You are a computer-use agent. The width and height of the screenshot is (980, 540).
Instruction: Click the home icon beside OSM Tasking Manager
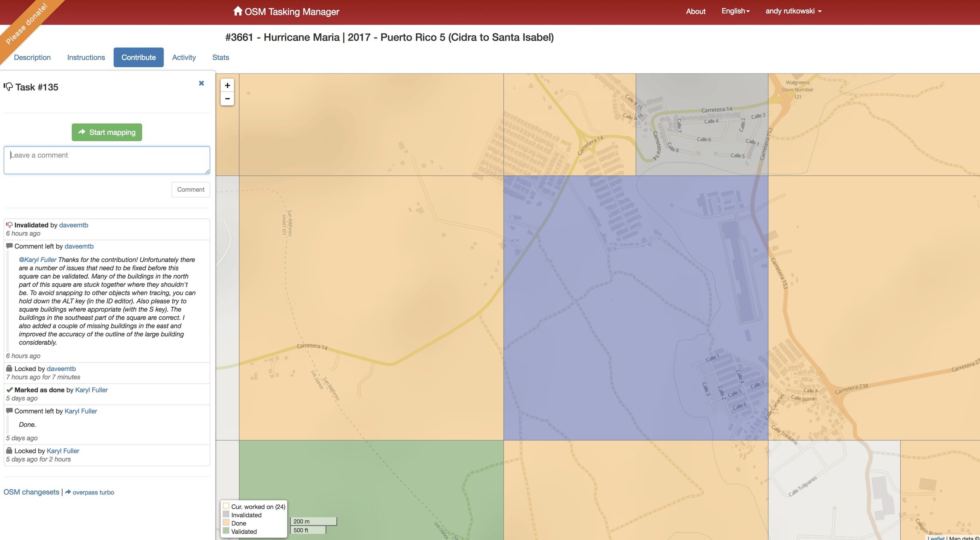point(238,11)
